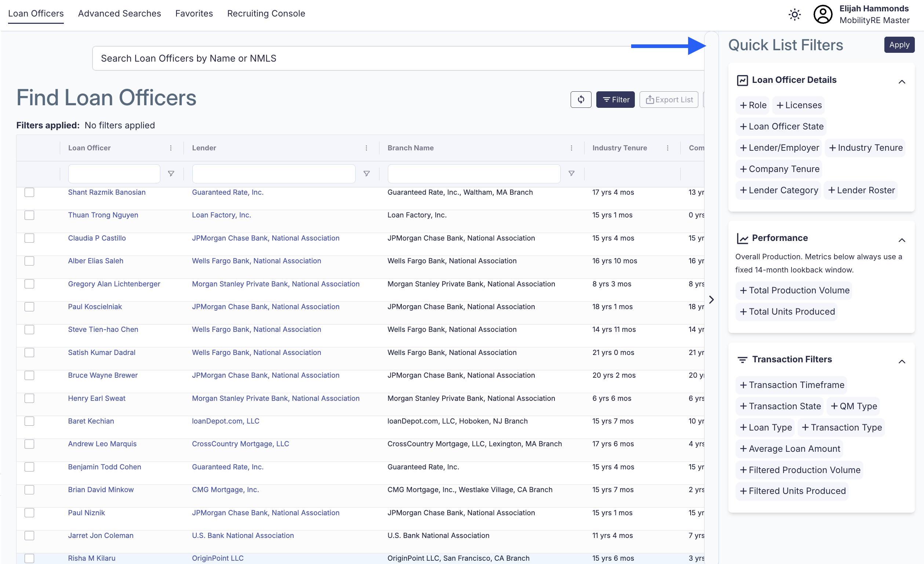
Task: Check the box for Thuan Trong Nguyen
Action: (x=29, y=216)
